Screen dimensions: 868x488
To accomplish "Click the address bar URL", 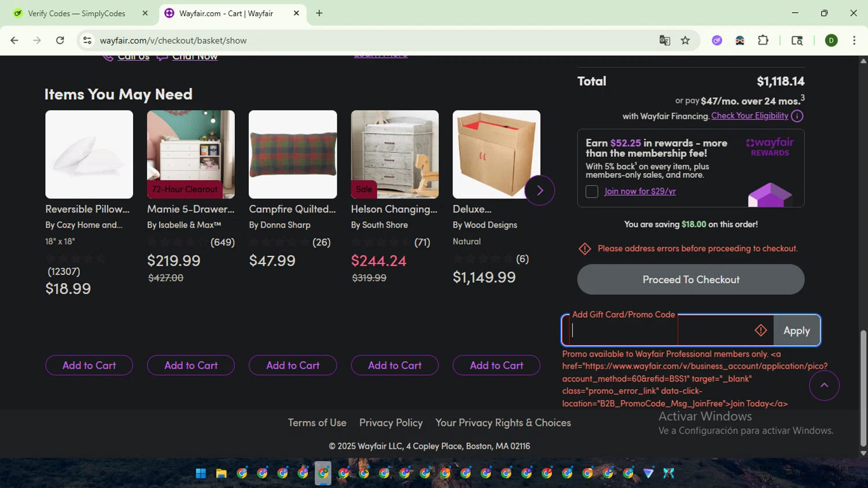I will (174, 41).
